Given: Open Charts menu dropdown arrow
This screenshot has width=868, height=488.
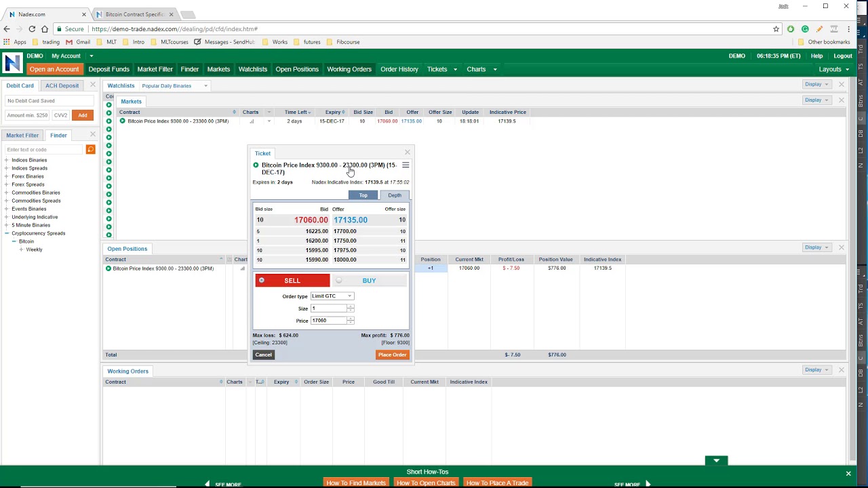Looking at the screenshot, I should pyautogui.click(x=495, y=69).
